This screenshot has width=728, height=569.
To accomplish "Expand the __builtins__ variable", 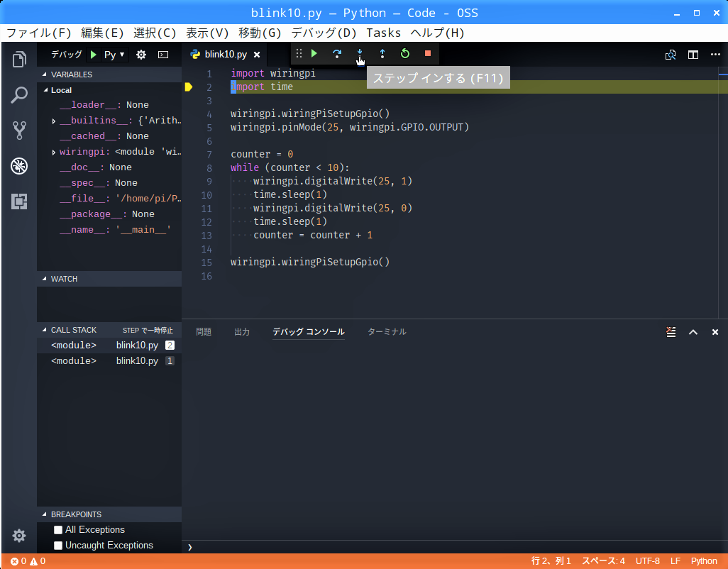I will [x=54, y=121].
